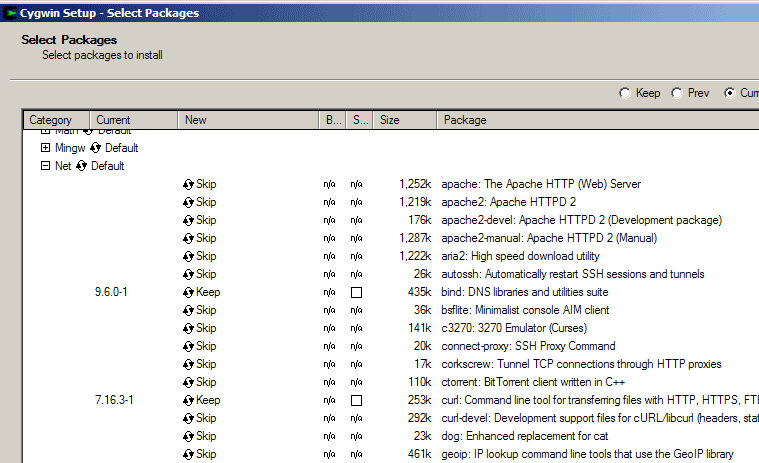Click the 435k size of bind

419,292
